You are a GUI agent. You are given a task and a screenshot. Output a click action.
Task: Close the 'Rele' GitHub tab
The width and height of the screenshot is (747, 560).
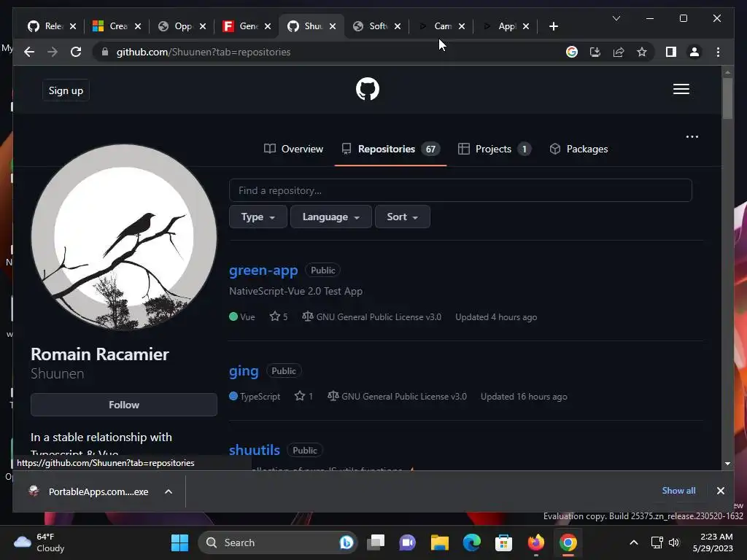pyautogui.click(x=73, y=26)
